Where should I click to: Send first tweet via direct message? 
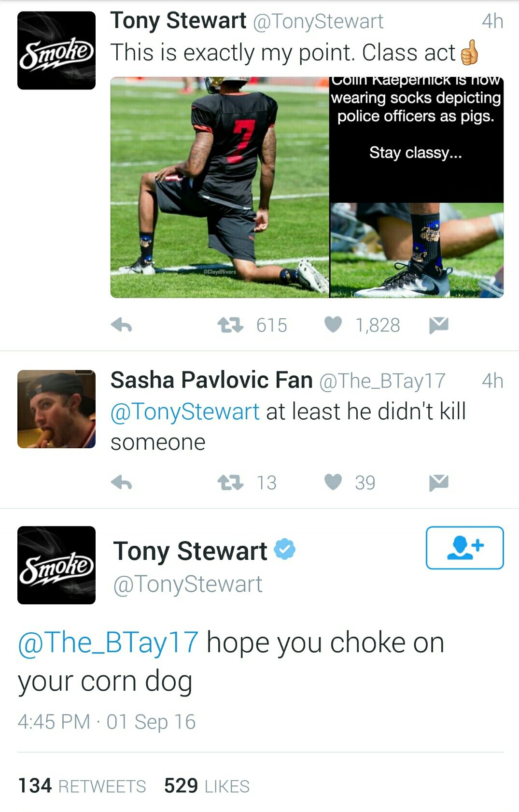(438, 326)
